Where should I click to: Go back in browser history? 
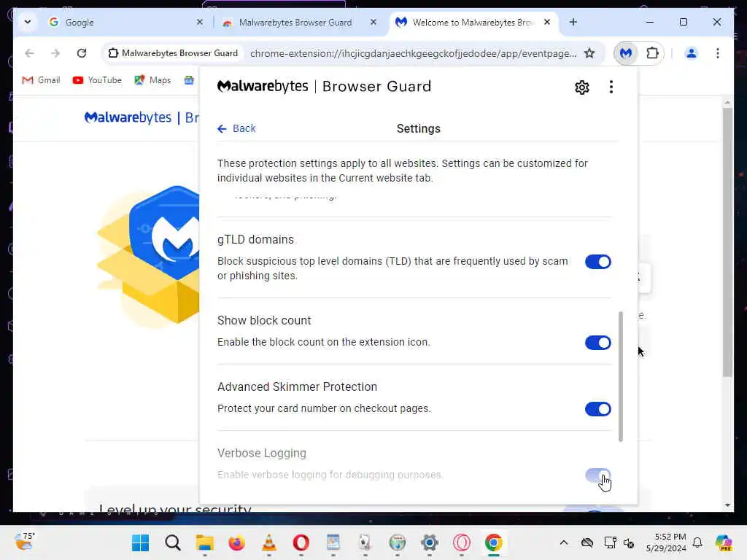(x=29, y=53)
